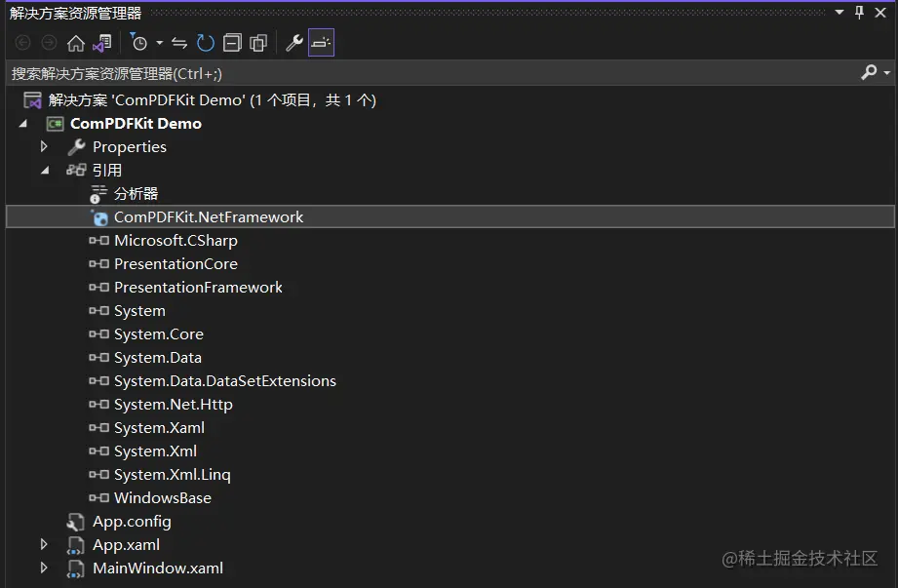
Task: Toggle the preview selected items button
Action: click(321, 43)
